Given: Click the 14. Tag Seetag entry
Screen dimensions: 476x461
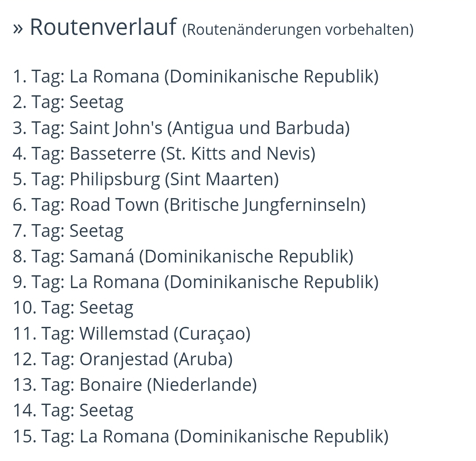Looking at the screenshot, I should point(73,410).
